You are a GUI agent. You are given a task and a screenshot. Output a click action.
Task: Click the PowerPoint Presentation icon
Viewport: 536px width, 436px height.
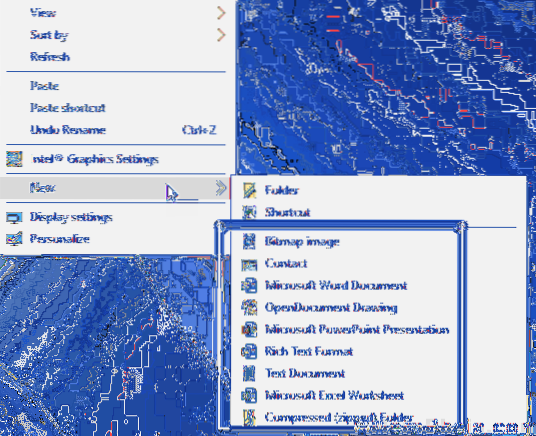pos(249,329)
